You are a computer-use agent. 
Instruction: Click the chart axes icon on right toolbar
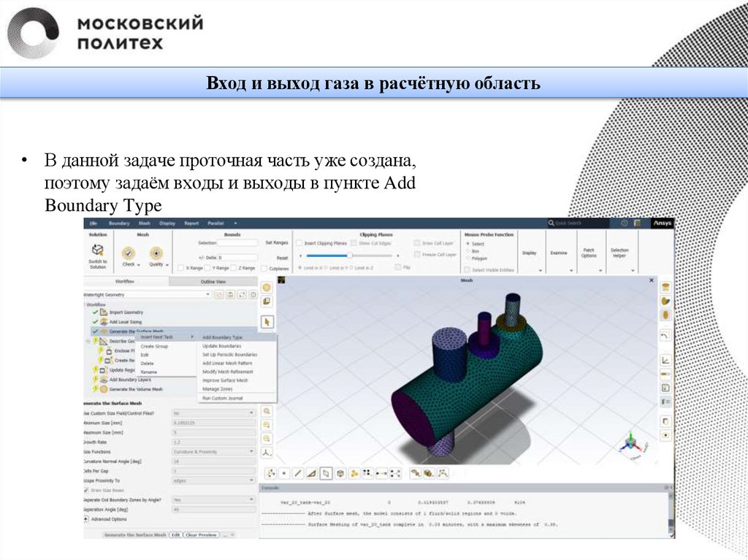point(665,360)
